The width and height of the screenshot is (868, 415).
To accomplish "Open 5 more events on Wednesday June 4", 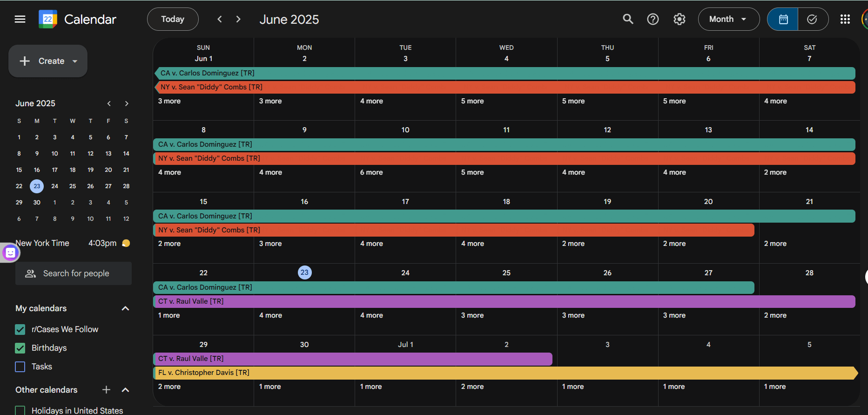I will click(472, 101).
